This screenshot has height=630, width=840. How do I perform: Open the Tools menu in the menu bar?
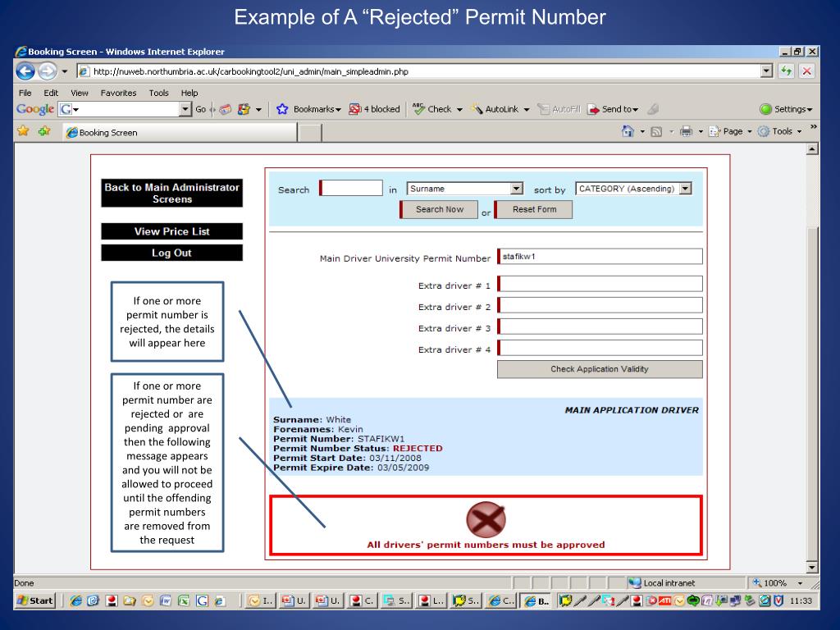[158, 93]
